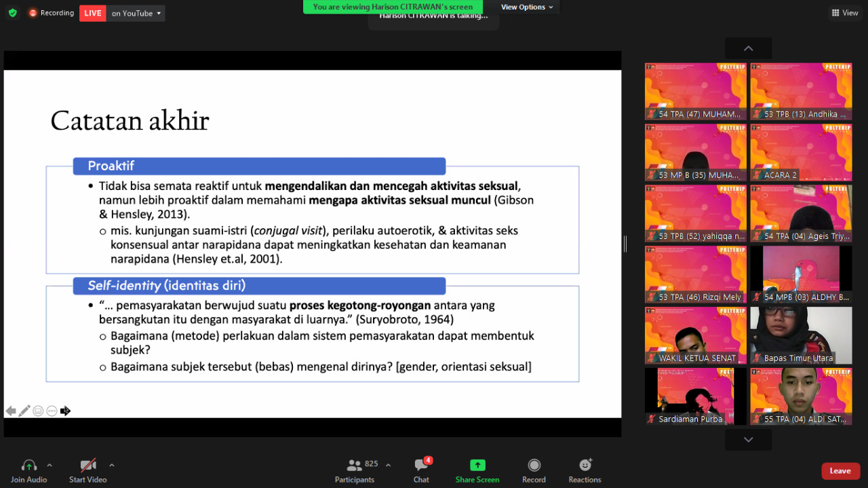Click the Self-identity heading bar on slide

[259, 286]
